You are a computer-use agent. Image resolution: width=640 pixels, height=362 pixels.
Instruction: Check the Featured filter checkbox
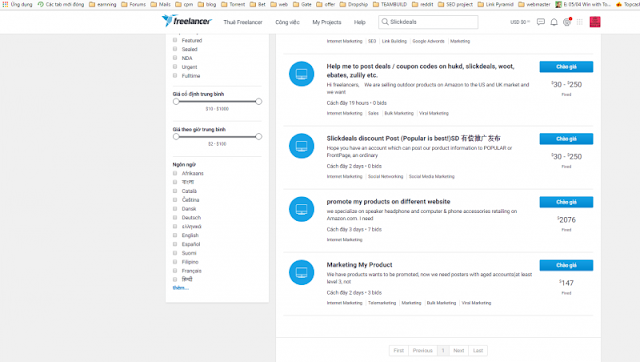(175, 40)
